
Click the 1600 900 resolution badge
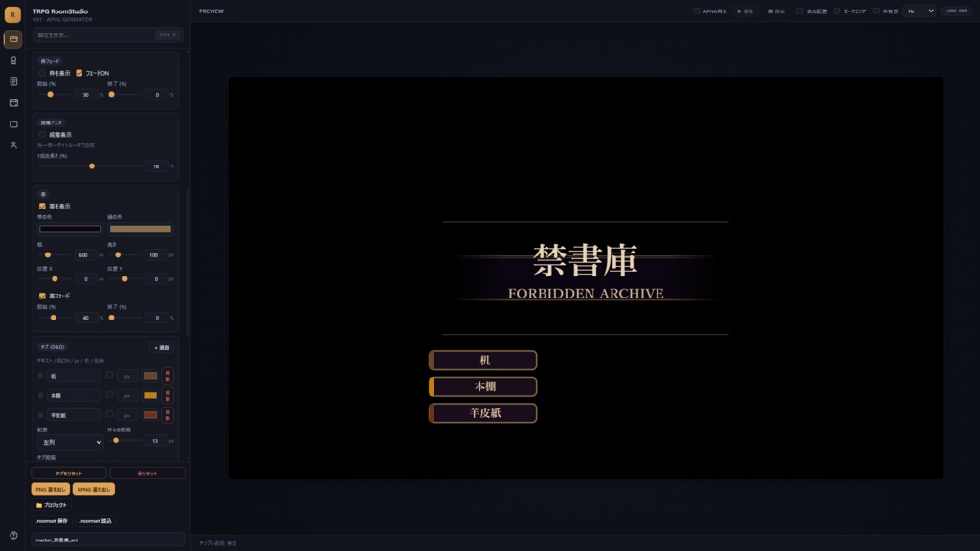click(x=956, y=11)
